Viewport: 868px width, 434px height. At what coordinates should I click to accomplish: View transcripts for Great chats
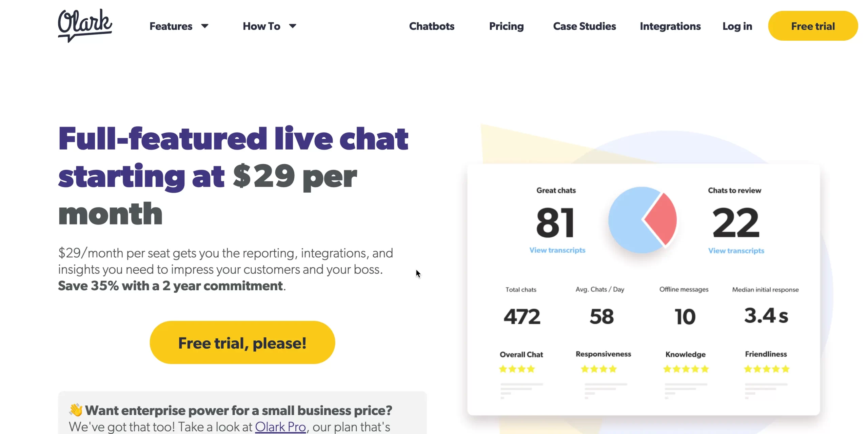pos(557,250)
